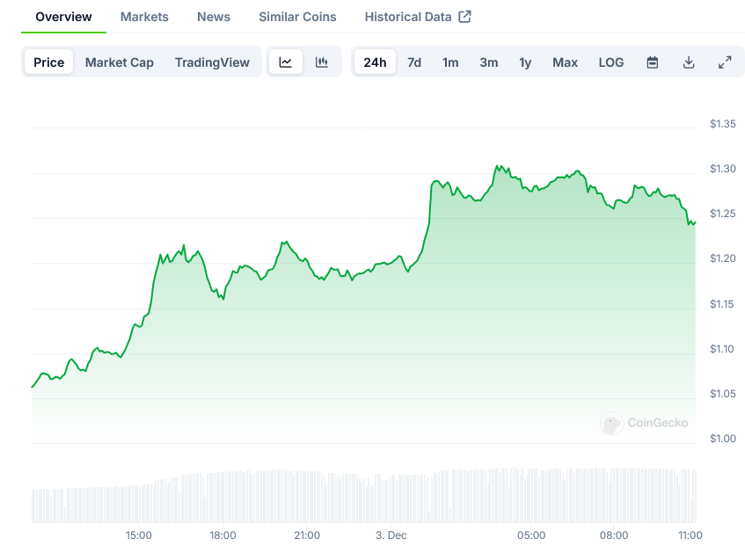Show the Max time range
The image size is (745, 560).
(x=565, y=62)
